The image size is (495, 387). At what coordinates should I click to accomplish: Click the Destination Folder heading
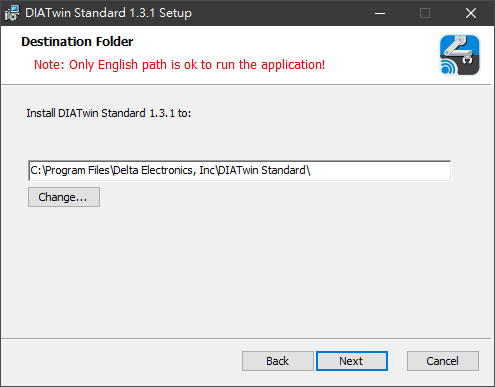(77, 42)
